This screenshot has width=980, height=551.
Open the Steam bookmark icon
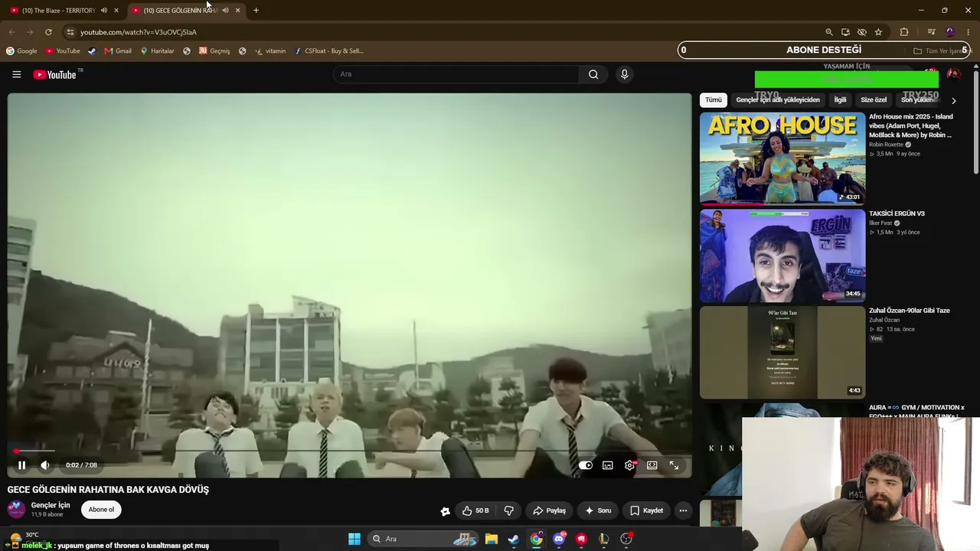point(92,51)
